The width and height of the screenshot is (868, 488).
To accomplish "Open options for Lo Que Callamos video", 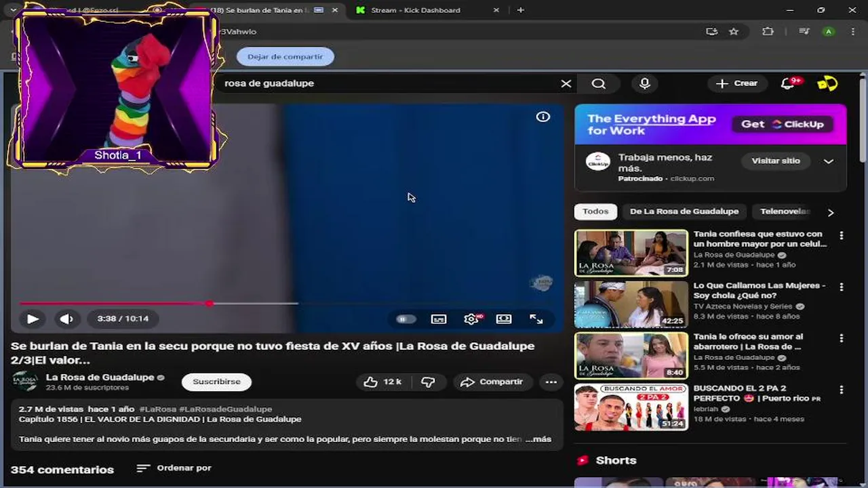I will [842, 287].
